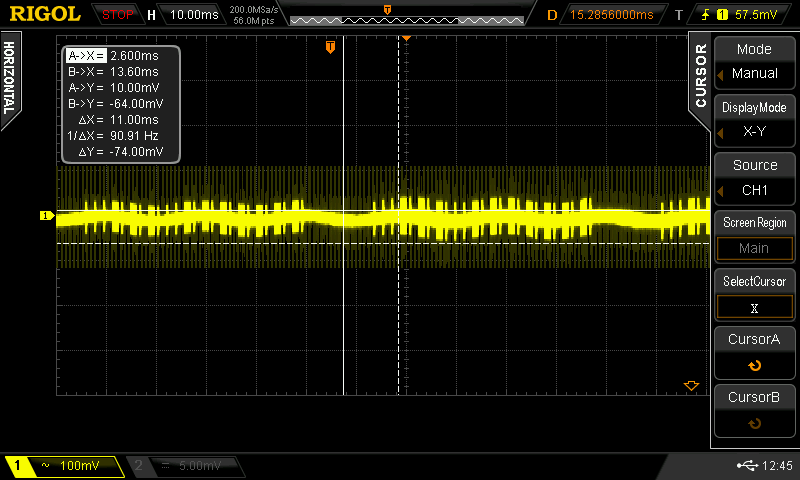This screenshot has width=800, height=480.
Task: Click the orange D delay label
Action: click(x=552, y=15)
